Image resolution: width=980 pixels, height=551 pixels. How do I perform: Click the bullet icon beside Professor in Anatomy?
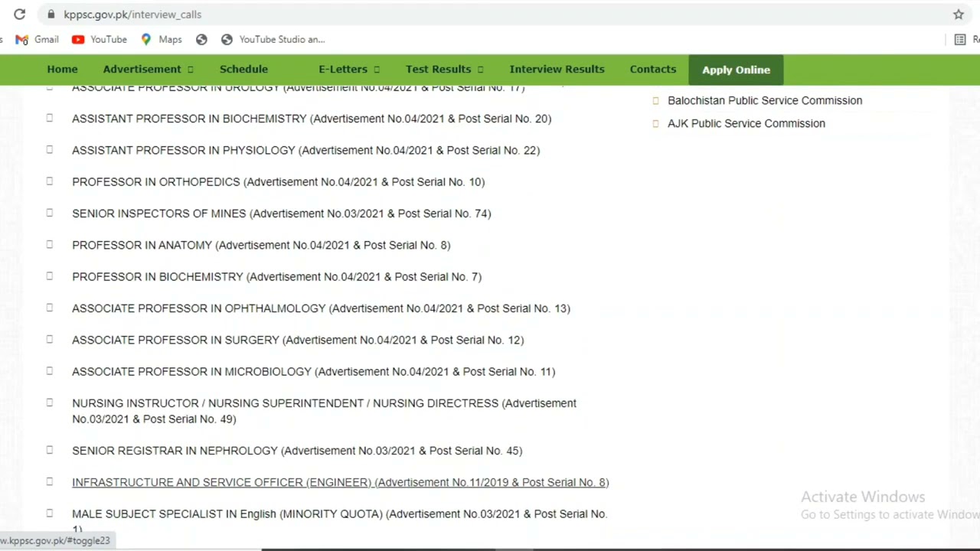coord(50,244)
